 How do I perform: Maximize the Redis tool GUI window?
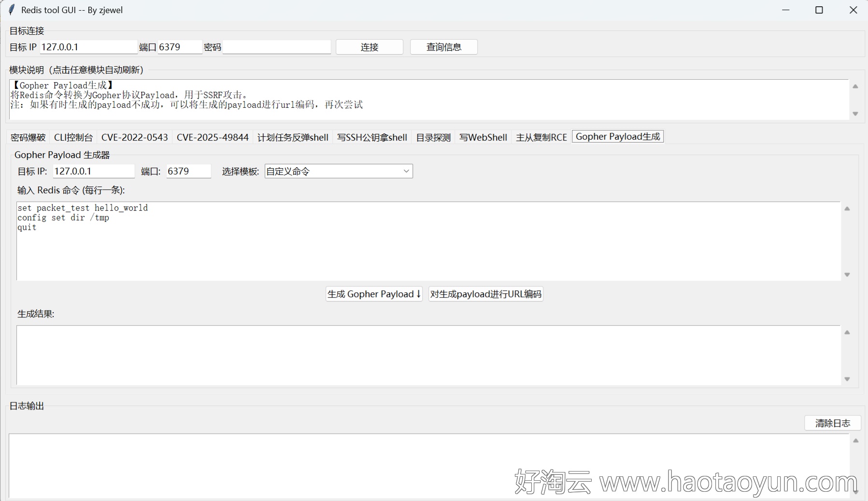819,10
